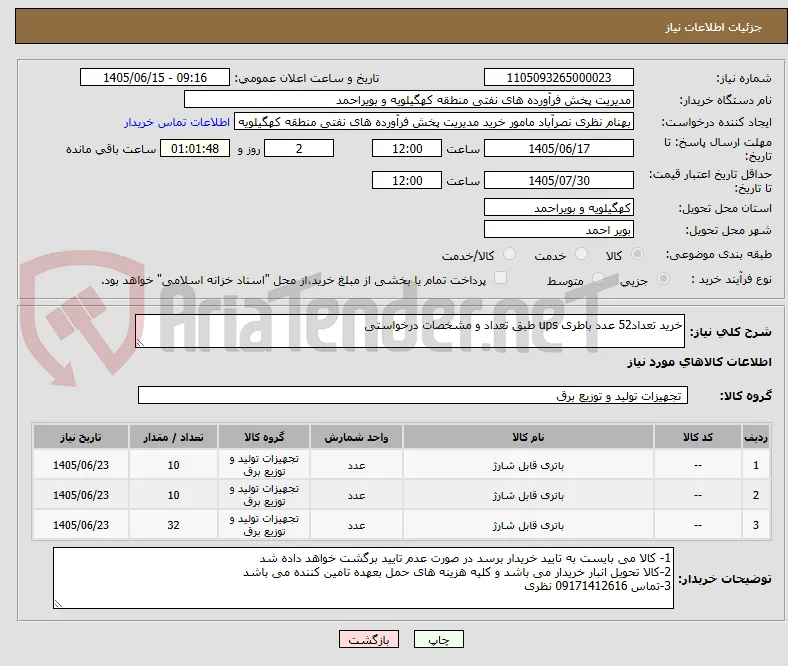This screenshot has height=666, width=788.
Task: Click the buyer notes textarea
Action: pos(363,578)
